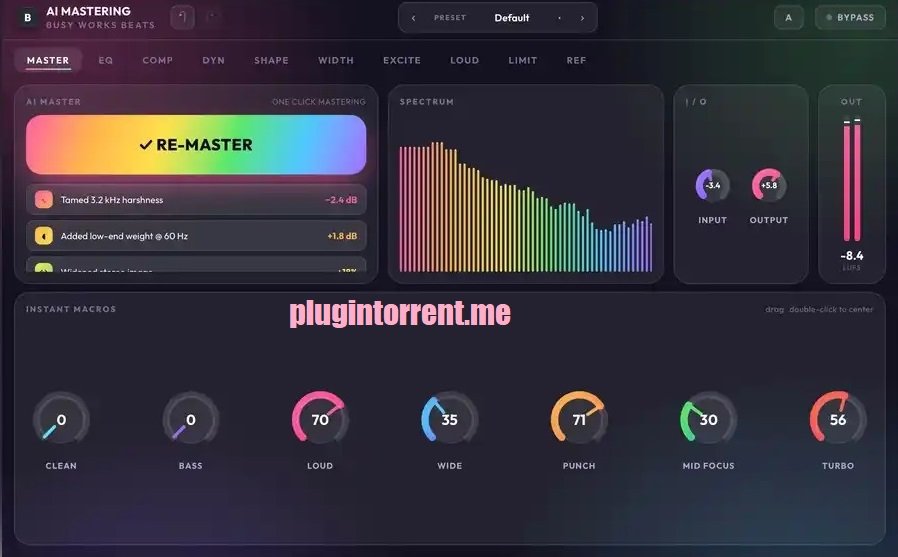Click the red TURBO macro knob
The width and height of the screenshot is (898, 557).
coord(838,420)
